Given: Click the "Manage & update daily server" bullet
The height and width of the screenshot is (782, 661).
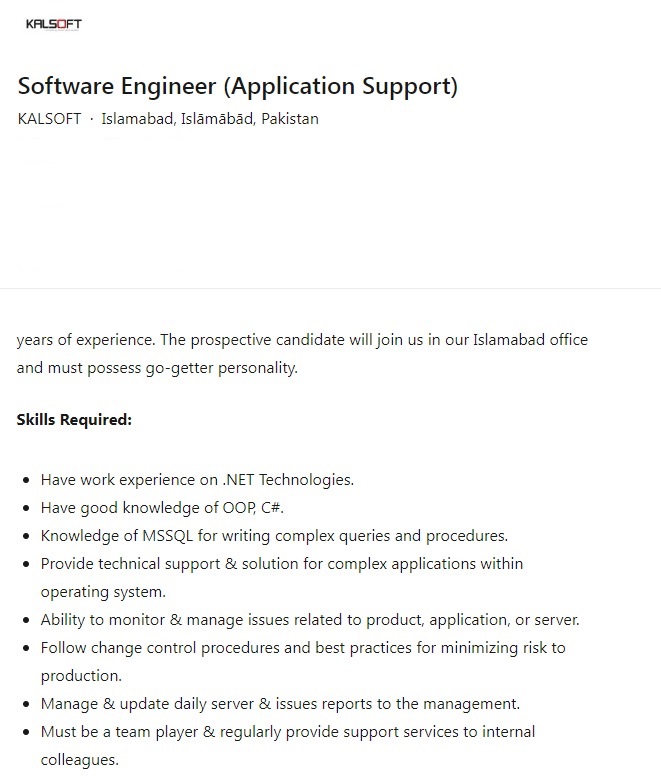Looking at the screenshot, I should click(x=280, y=703).
